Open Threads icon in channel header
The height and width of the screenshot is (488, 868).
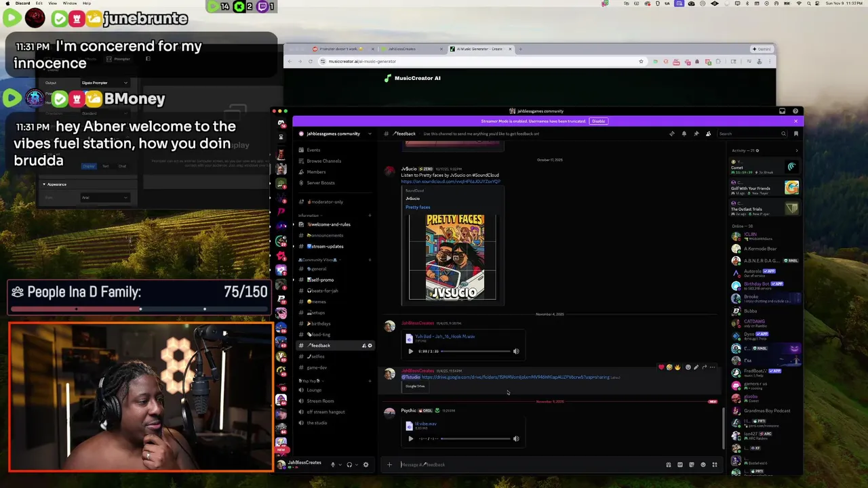pyautogui.click(x=672, y=134)
